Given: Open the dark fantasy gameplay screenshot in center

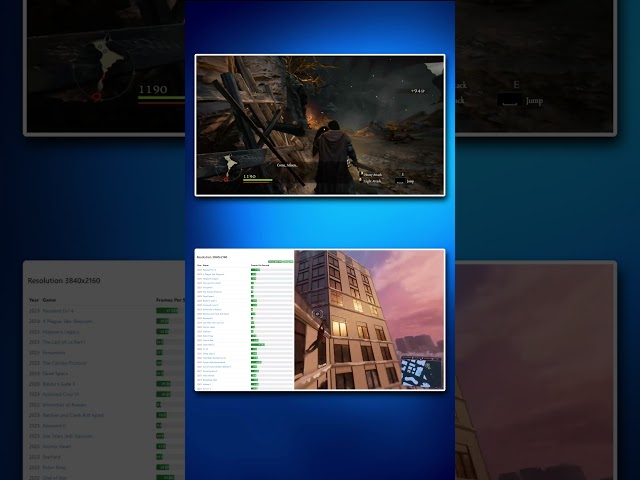Looking at the screenshot, I should 320,125.
